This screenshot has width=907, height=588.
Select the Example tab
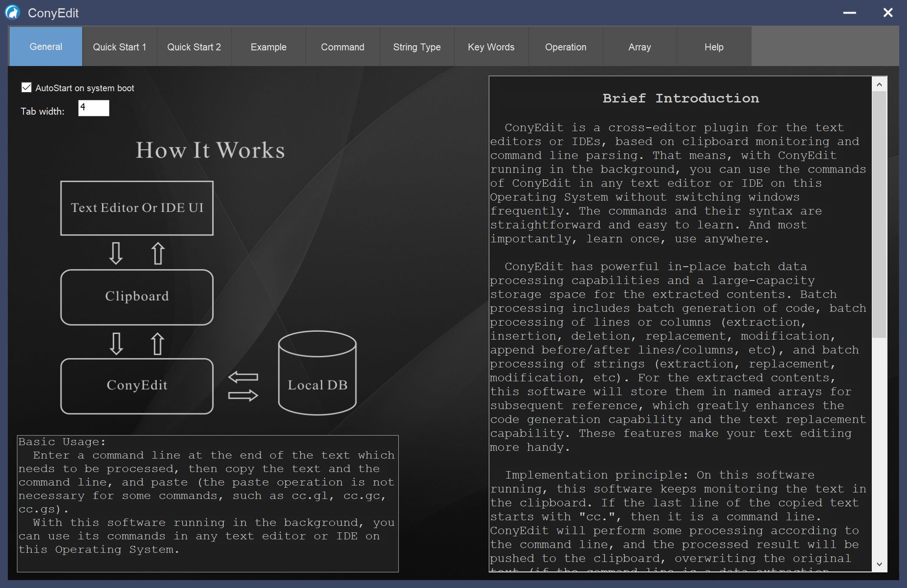268,46
